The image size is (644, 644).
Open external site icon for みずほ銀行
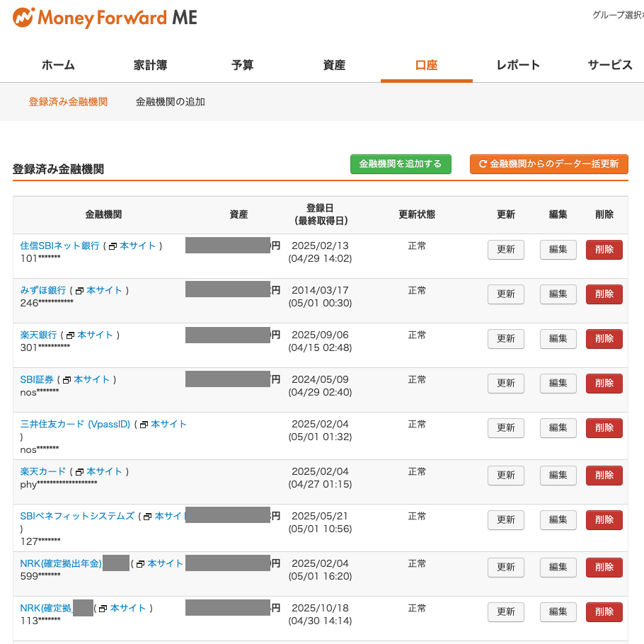(80, 291)
